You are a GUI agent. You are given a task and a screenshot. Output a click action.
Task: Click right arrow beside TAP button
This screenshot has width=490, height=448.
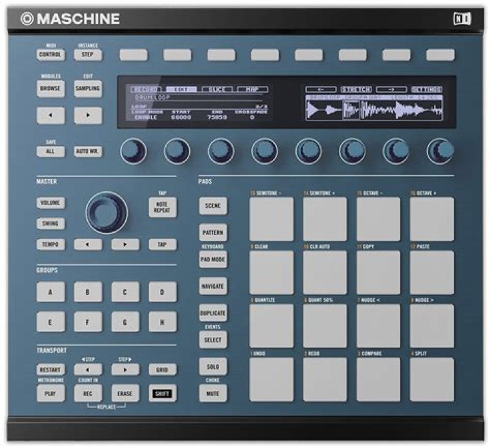click(x=125, y=244)
